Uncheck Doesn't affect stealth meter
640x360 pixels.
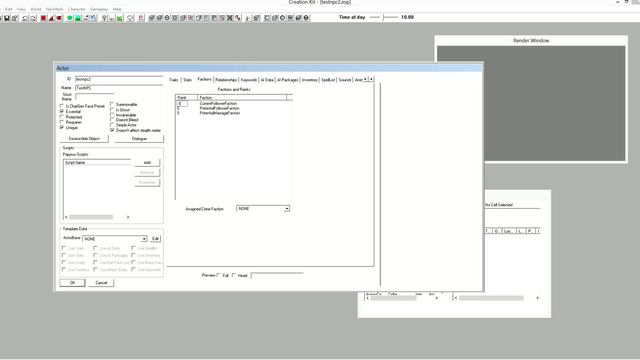[x=112, y=130]
